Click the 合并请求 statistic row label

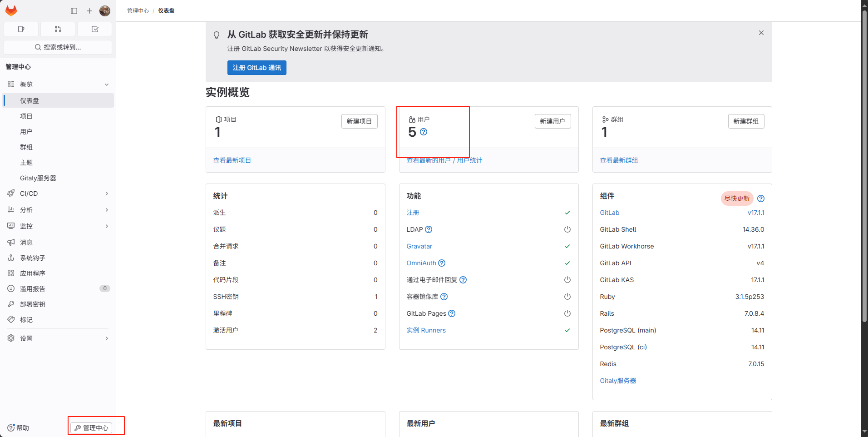click(226, 246)
